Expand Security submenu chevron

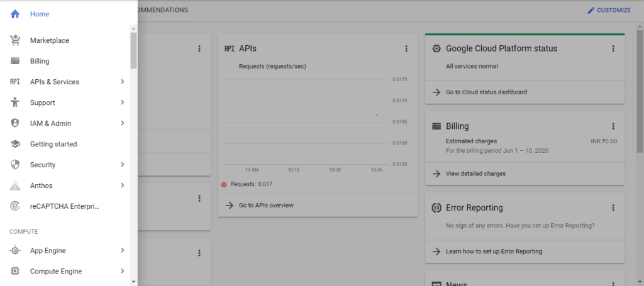pyautogui.click(x=123, y=165)
